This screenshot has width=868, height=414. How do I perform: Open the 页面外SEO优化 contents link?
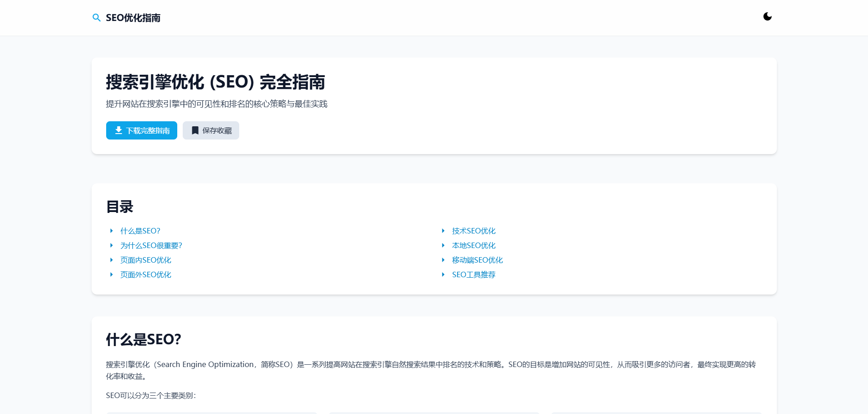click(x=145, y=275)
